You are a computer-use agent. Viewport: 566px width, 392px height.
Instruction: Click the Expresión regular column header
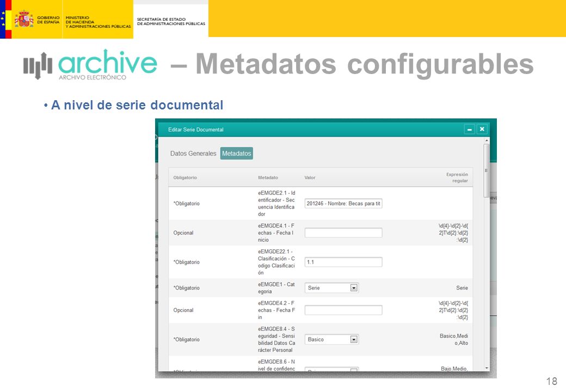[457, 177]
